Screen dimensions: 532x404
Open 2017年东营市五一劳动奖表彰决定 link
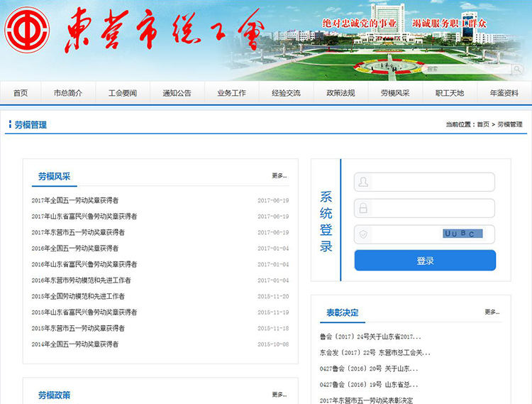[367, 400]
